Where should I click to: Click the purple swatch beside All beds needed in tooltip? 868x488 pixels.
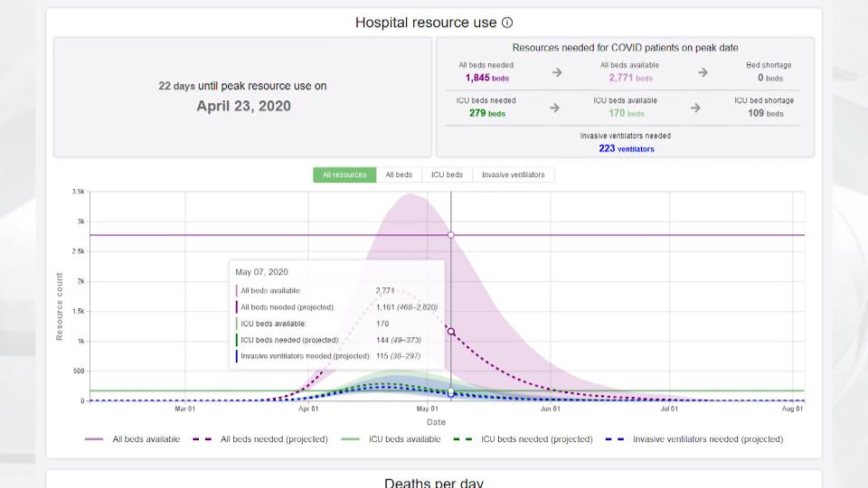237,307
